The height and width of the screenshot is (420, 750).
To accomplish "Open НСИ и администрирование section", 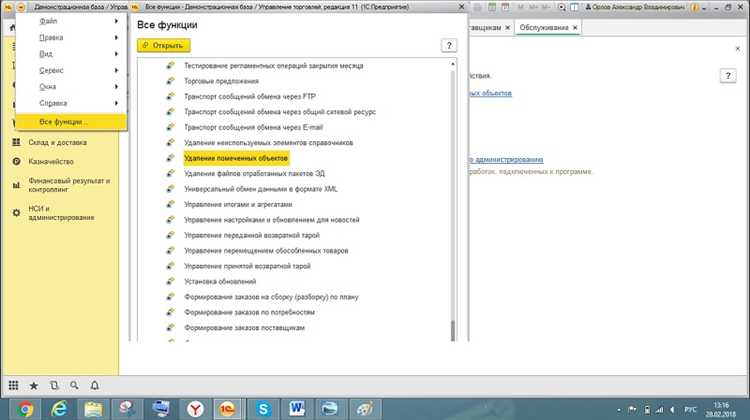I will 61,213.
